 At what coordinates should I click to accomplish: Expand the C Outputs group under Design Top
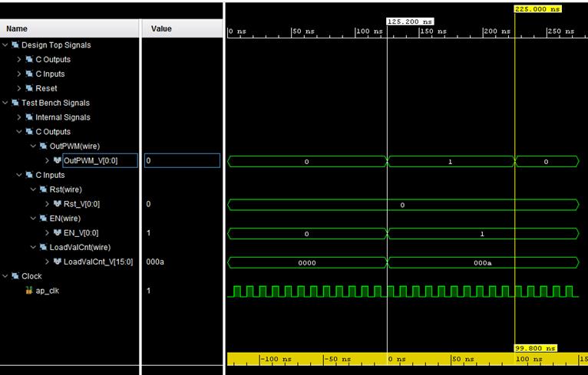tap(19, 60)
